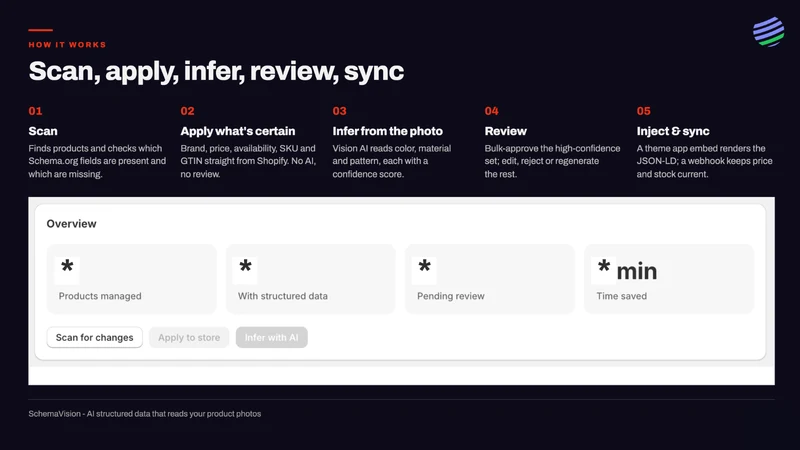Click step number 01

pos(35,111)
